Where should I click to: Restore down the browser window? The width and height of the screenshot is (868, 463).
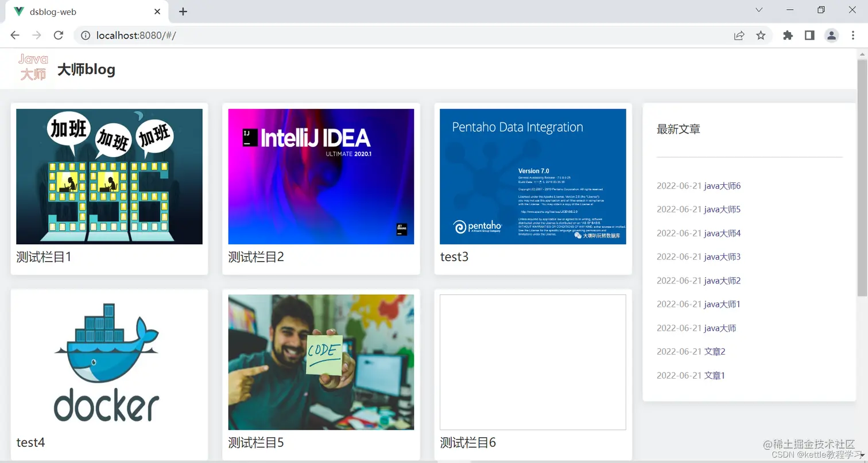point(821,10)
